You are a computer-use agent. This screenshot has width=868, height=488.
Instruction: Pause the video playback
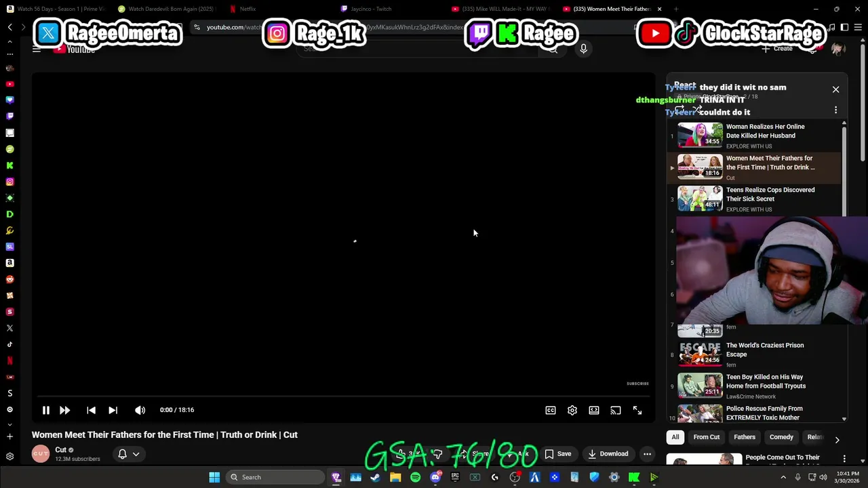click(45, 410)
